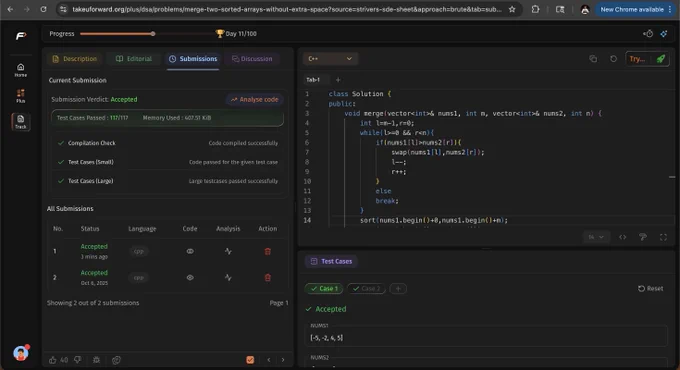Switch to the Description tab
Screen dimensions: 680x370
click(75, 59)
